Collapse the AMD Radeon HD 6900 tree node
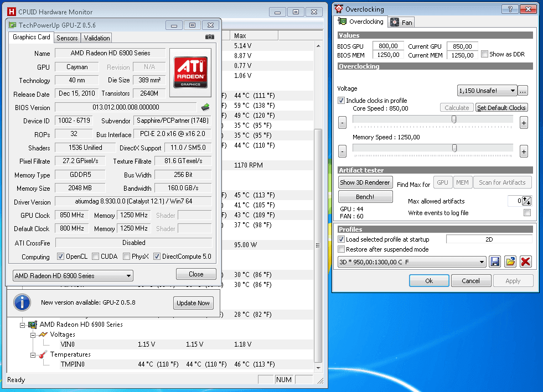Screen dimensions: 543x392 point(23,325)
